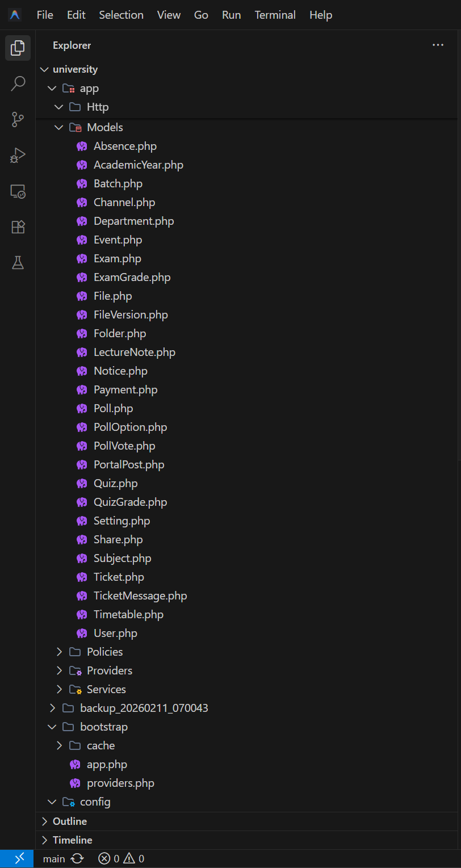Open the Search view icon

[x=18, y=83]
